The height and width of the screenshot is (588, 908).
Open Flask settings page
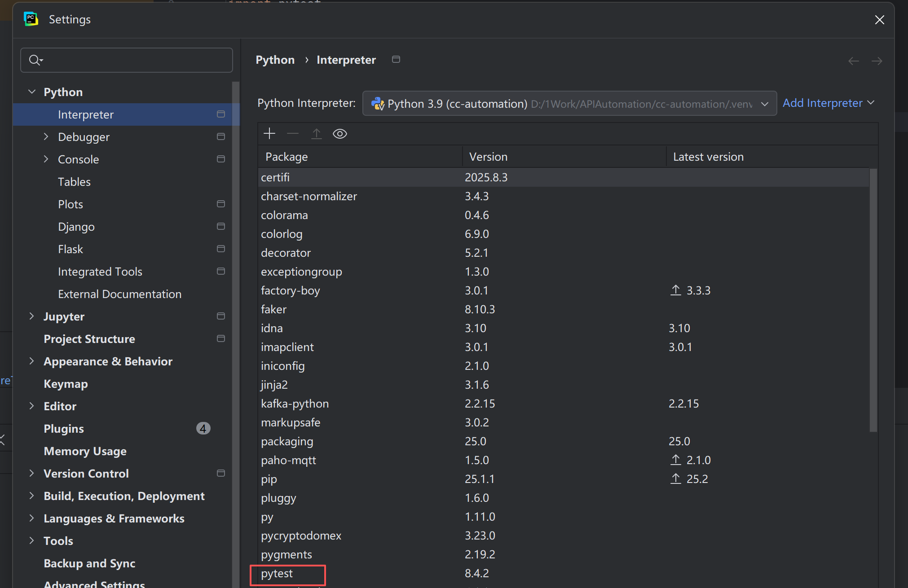coord(71,249)
